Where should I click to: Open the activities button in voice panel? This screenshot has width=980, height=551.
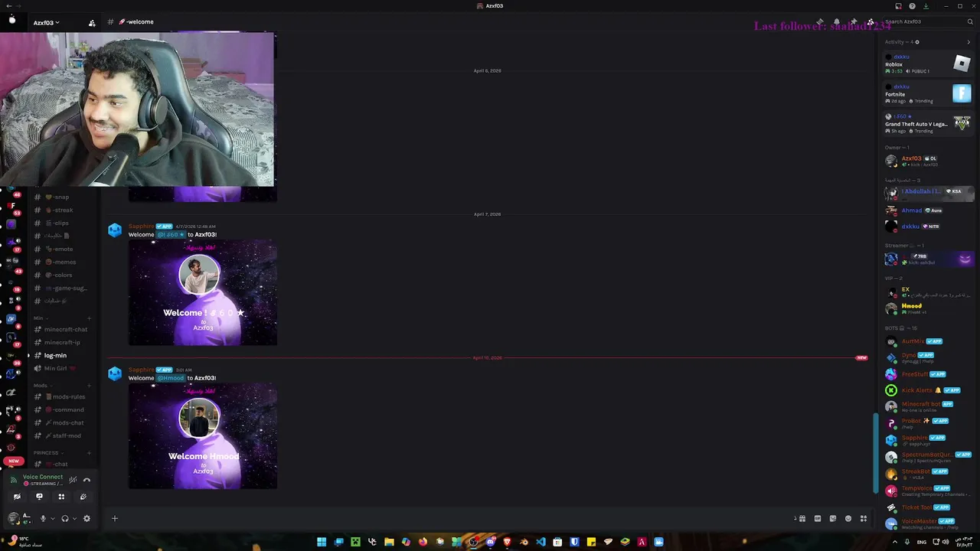coord(61,497)
